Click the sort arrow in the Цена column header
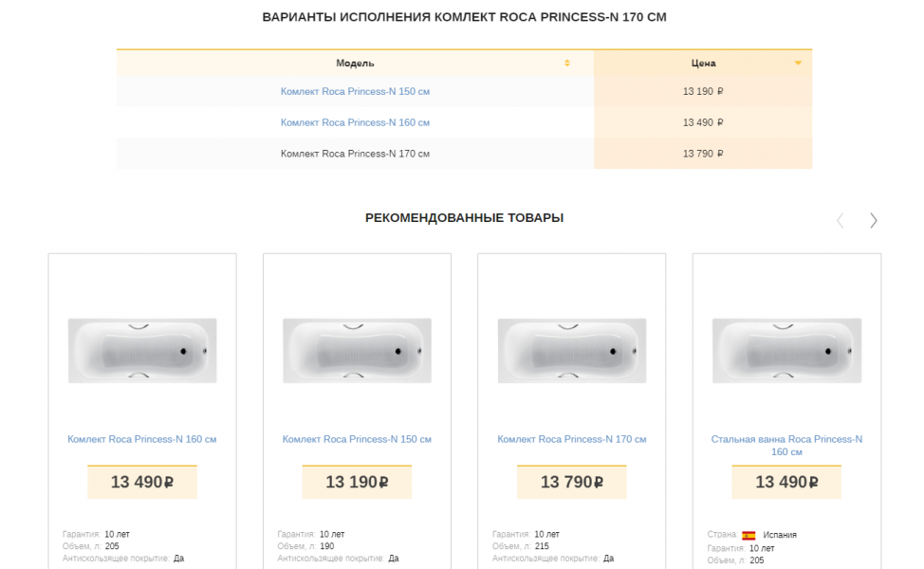924x569 pixels. pos(798,64)
